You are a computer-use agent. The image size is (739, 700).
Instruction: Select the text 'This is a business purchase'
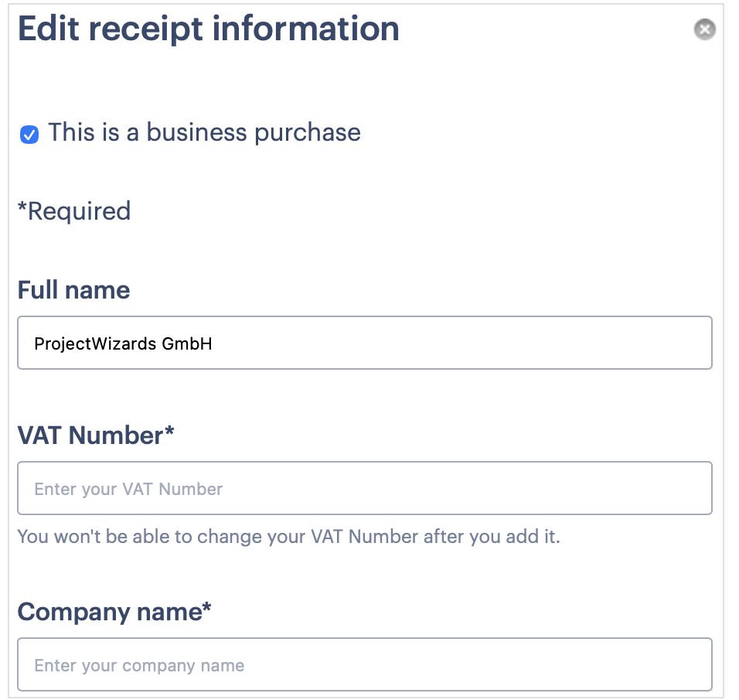pyautogui.click(x=205, y=133)
